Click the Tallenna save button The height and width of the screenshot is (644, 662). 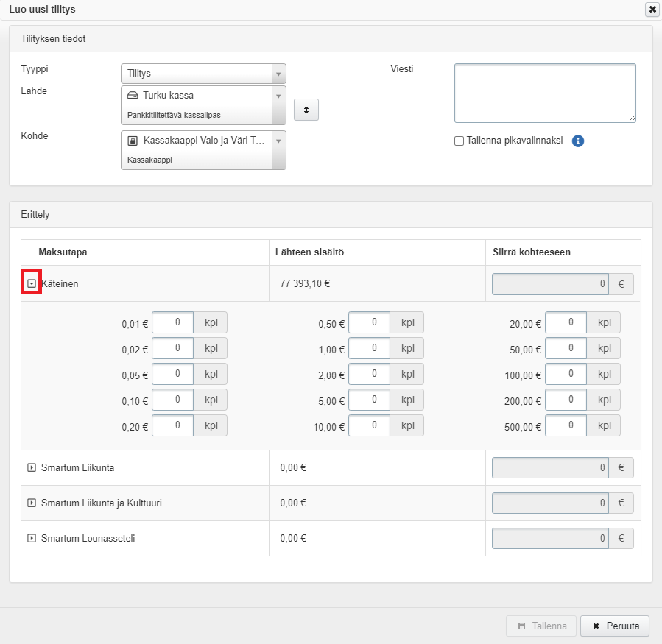(x=540, y=626)
